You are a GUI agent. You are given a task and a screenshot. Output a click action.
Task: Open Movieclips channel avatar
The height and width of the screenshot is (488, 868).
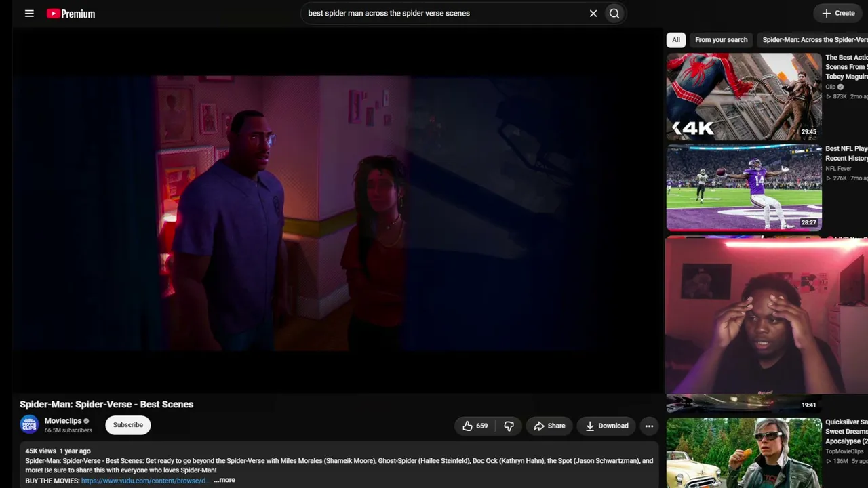[x=29, y=425]
